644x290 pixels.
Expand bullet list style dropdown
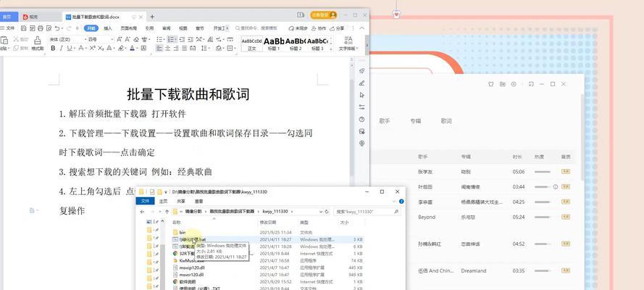(x=164, y=39)
